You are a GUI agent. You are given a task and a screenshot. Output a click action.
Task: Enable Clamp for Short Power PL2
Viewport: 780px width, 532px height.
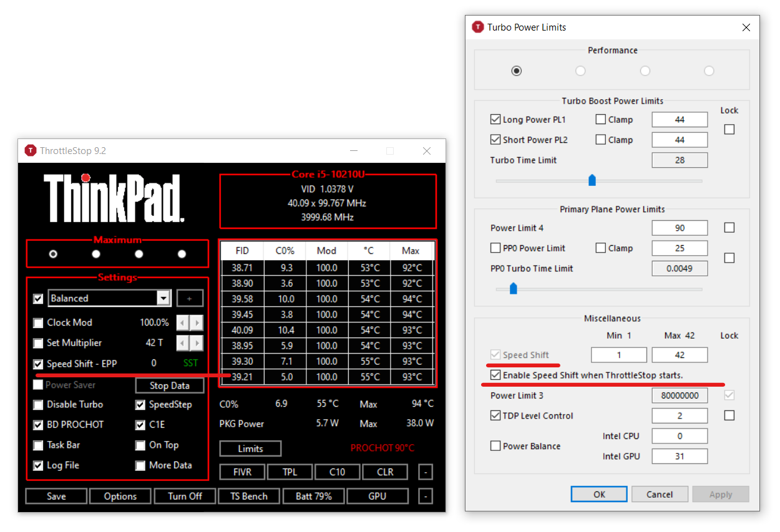coord(600,140)
